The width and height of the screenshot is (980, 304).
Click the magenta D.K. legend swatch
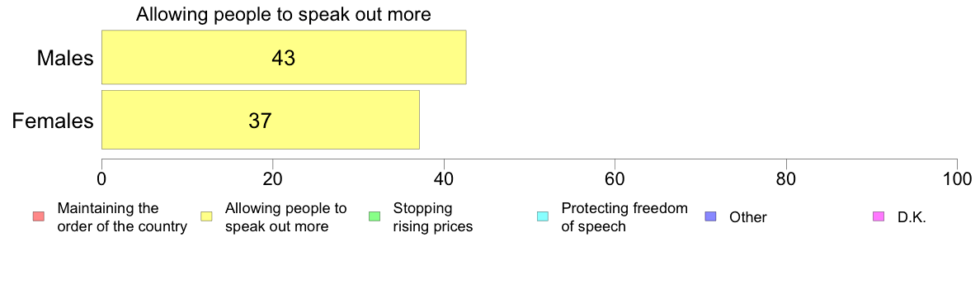pyautogui.click(x=879, y=216)
